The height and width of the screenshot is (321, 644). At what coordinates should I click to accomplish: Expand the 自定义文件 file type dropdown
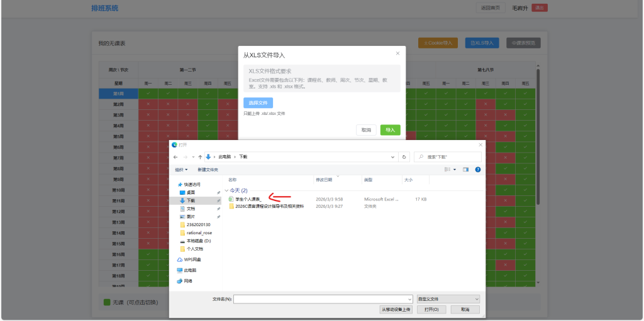tap(448, 299)
